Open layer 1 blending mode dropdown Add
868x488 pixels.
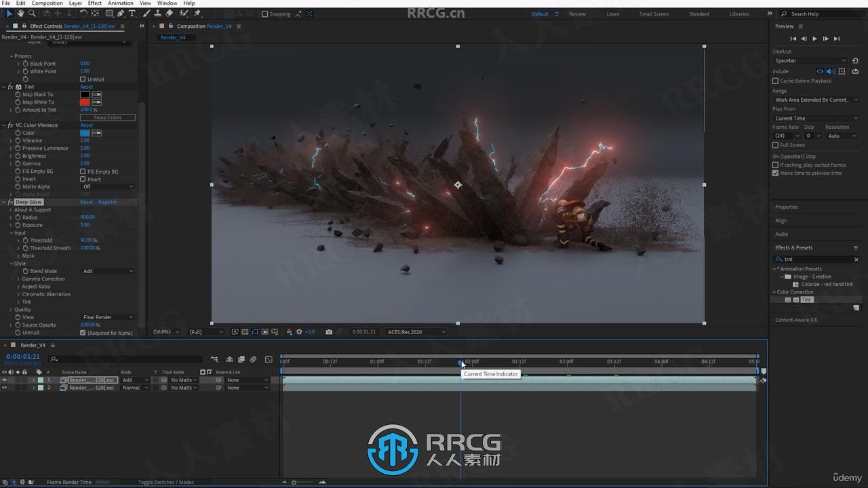point(135,380)
